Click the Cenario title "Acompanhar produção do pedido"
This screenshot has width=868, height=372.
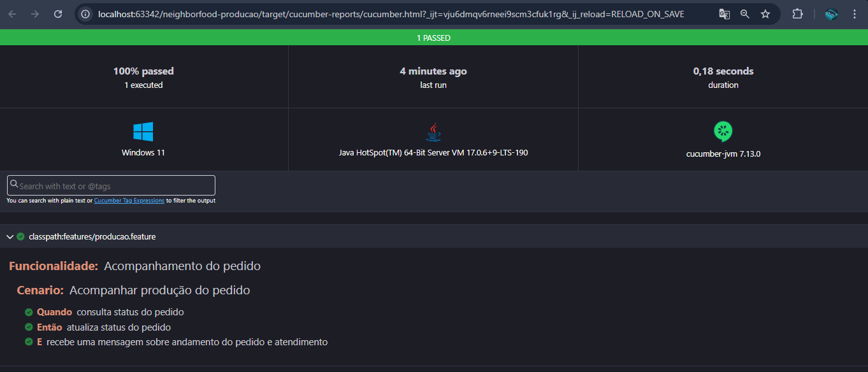point(160,290)
